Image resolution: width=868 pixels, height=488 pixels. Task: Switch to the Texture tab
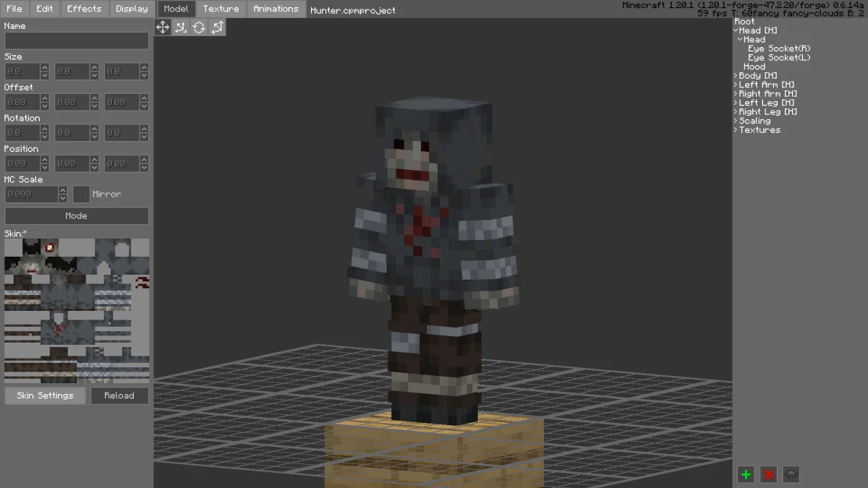[x=221, y=9]
